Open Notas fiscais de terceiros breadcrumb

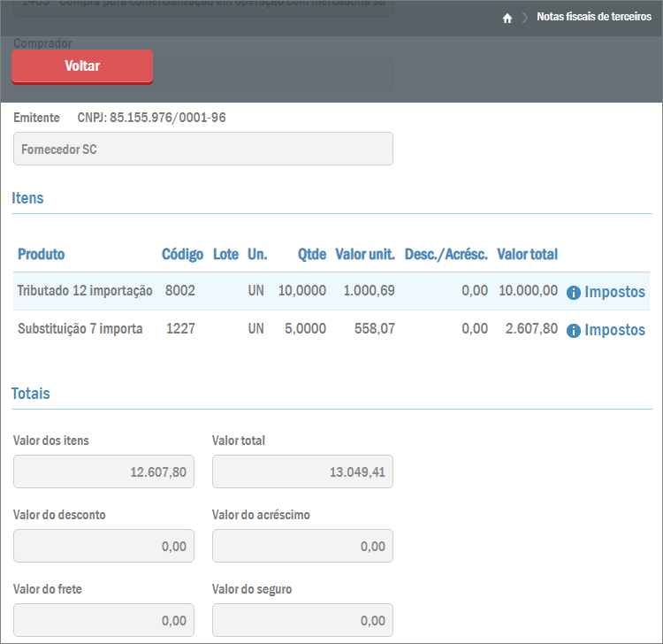tap(593, 18)
